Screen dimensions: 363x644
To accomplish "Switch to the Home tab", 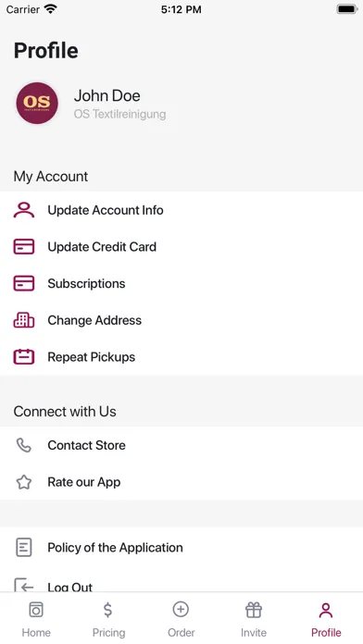I will 36,620.
